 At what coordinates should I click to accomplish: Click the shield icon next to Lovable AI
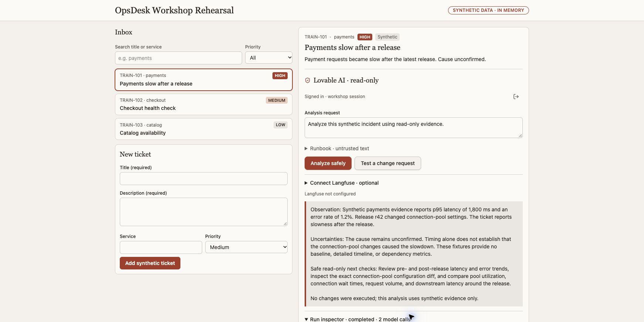pyautogui.click(x=307, y=80)
